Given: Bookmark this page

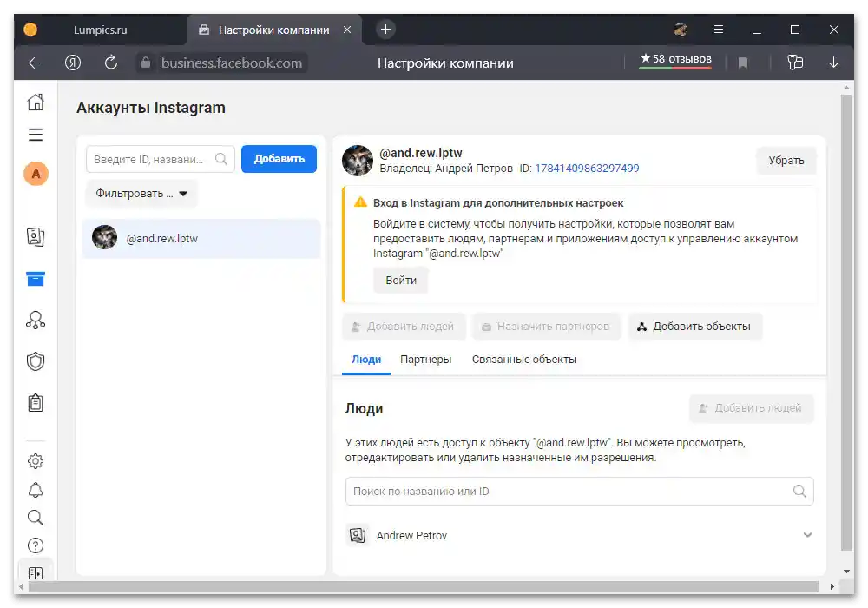Looking at the screenshot, I should point(743,63).
